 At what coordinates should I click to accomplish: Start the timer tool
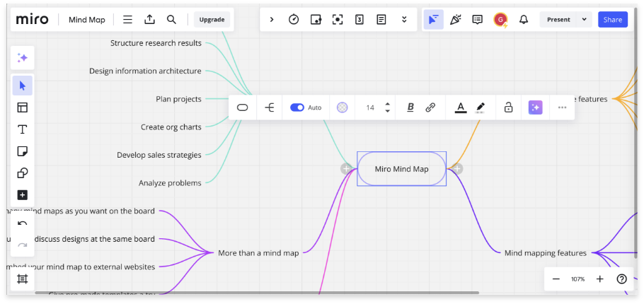293,19
